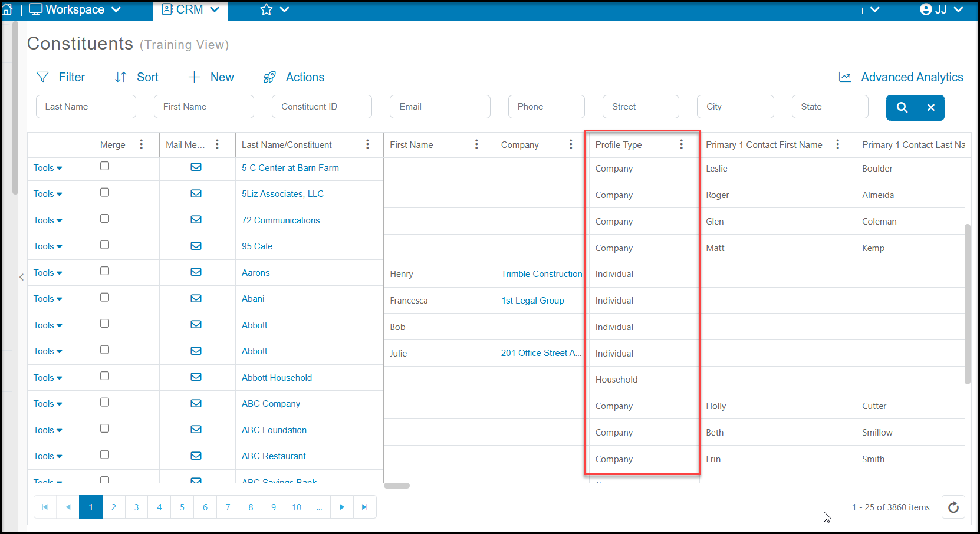This screenshot has width=980, height=534.
Task: Open Primary 1 Contact First Name column menu
Action: pos(838,144)
